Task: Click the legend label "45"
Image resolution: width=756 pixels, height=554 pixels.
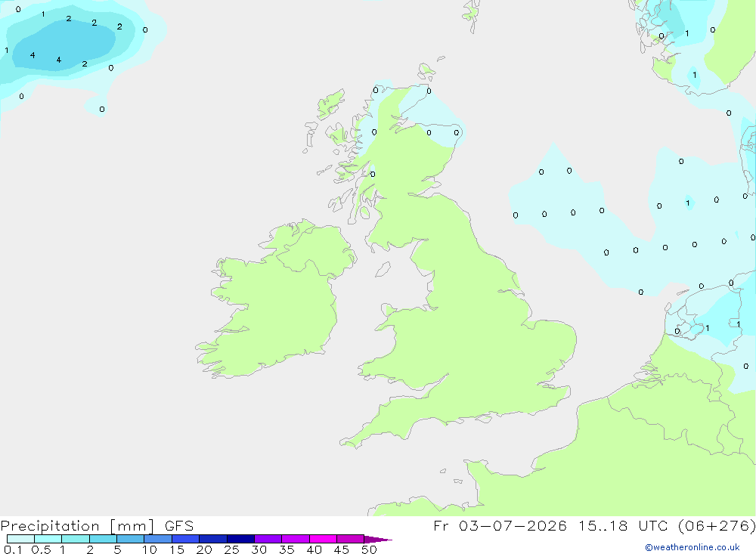Action: [342, 549]
